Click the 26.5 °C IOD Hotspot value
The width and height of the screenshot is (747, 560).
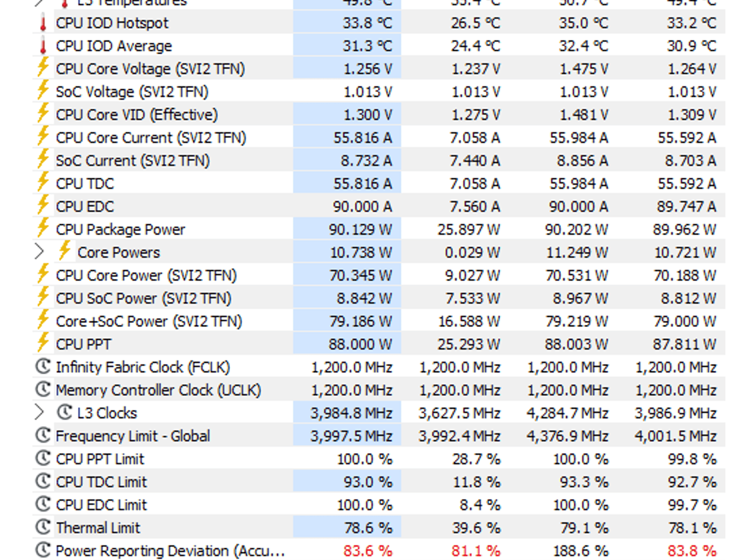pos(476,23)
